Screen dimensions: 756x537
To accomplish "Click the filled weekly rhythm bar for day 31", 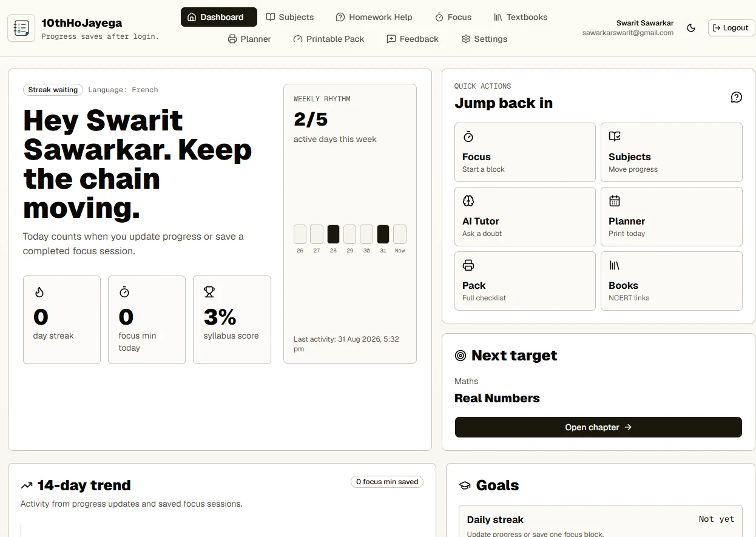I will coord(383,234).
